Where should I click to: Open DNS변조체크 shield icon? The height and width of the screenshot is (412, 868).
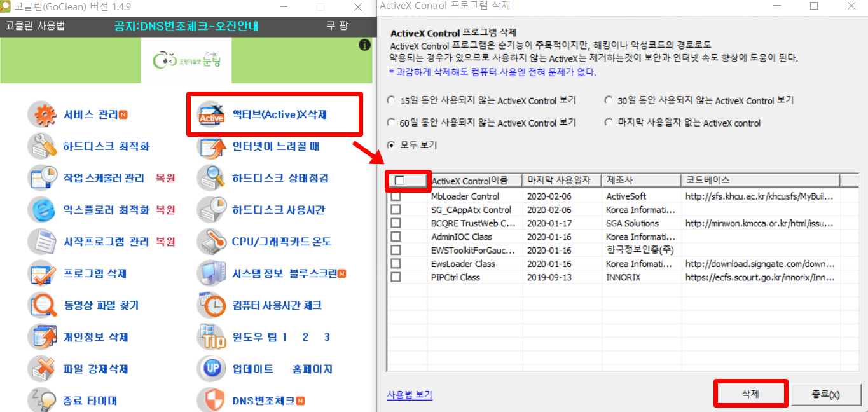coord(212,400)
